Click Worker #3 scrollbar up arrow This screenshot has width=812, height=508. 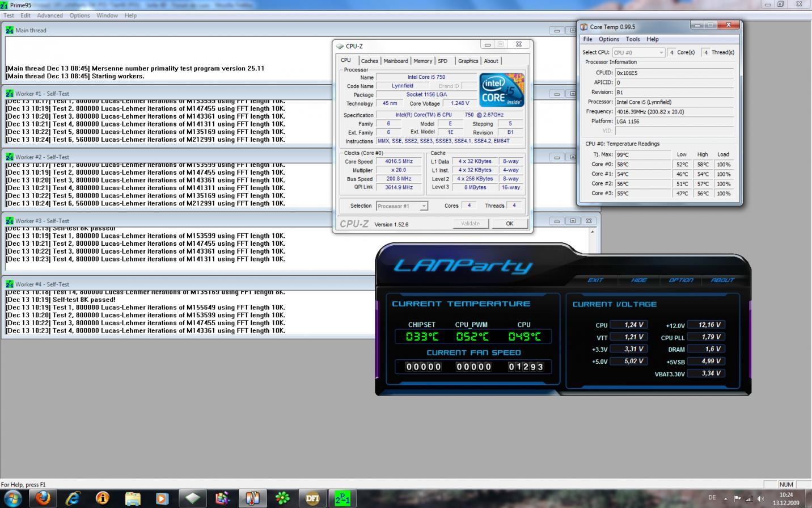(593, 232)
